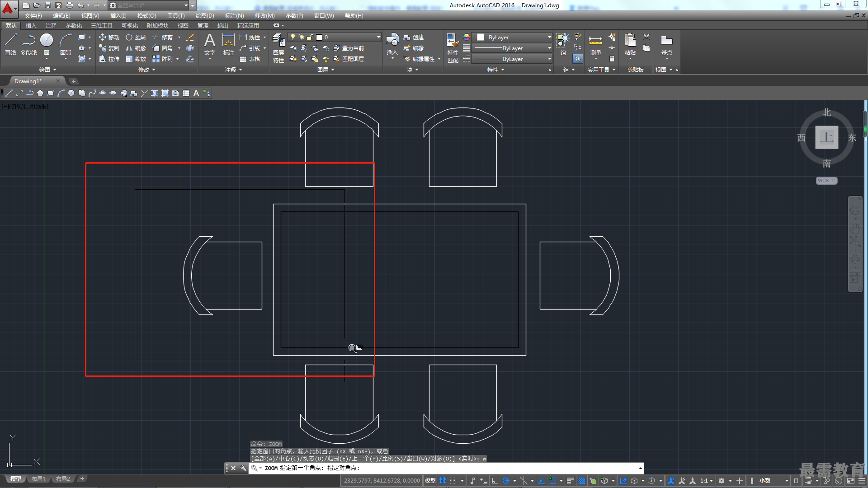Click the Group (组) icon

[x=563, y=44]
